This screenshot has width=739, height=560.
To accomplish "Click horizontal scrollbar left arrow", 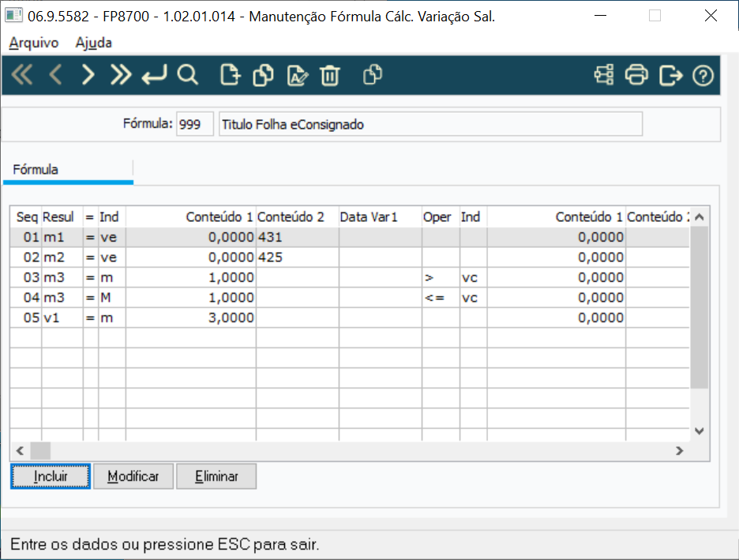I will pos(20,451).
